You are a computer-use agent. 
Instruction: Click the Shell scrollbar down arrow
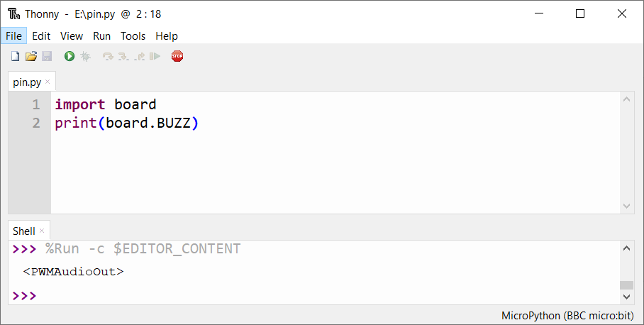pos(626,296)
